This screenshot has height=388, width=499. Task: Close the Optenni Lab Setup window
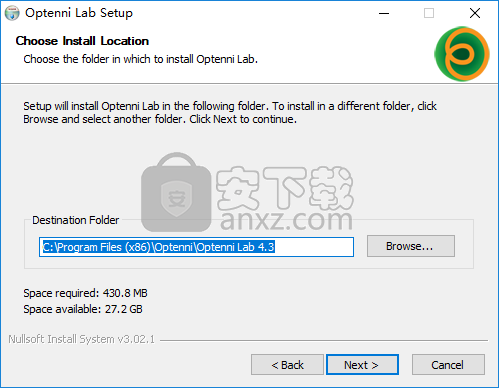[x=475, y=13]
